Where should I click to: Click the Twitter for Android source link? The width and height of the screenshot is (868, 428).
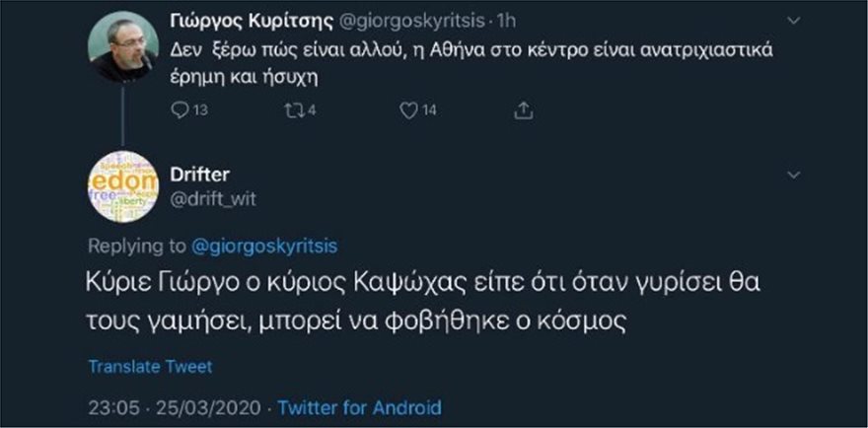[x=360, y=407]
